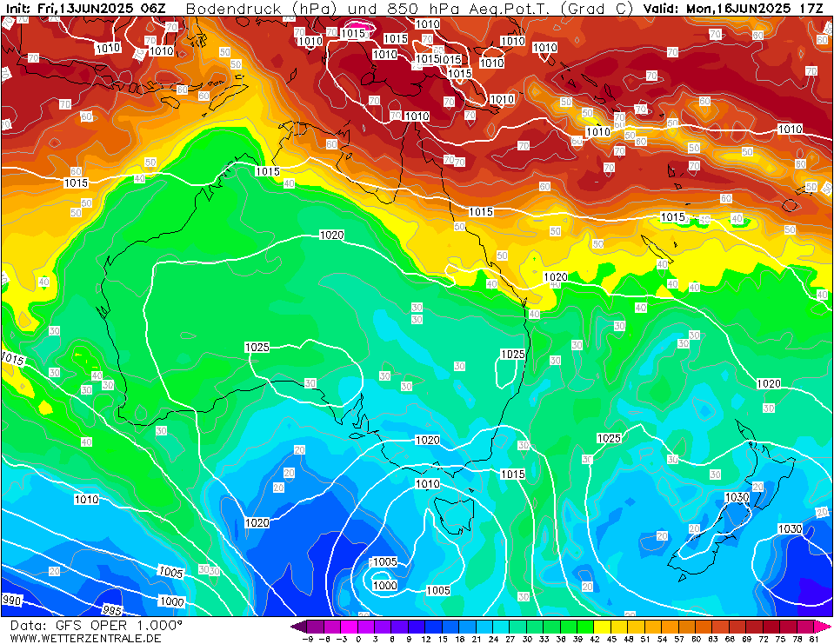Click the '81' value on the colour scale

[814, 639]
